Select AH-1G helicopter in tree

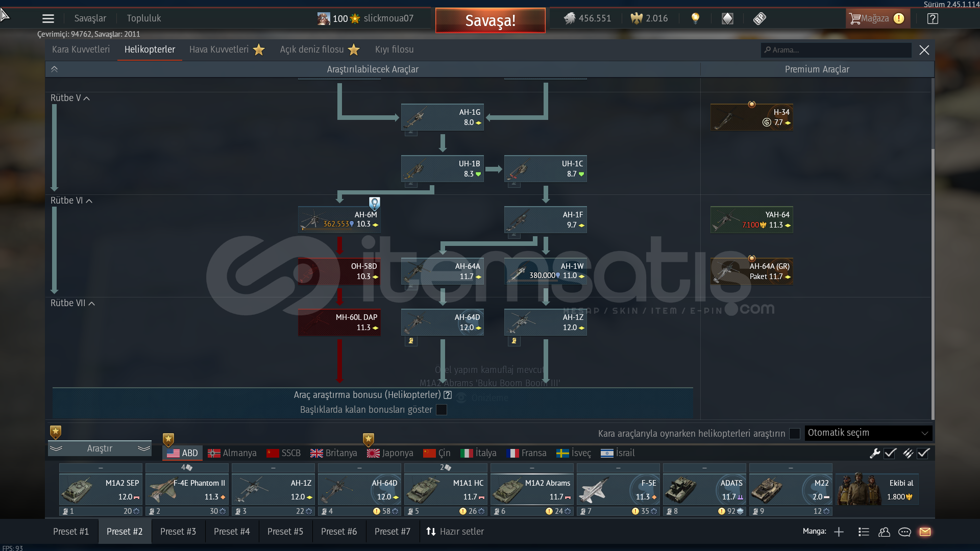pos(443,117)
